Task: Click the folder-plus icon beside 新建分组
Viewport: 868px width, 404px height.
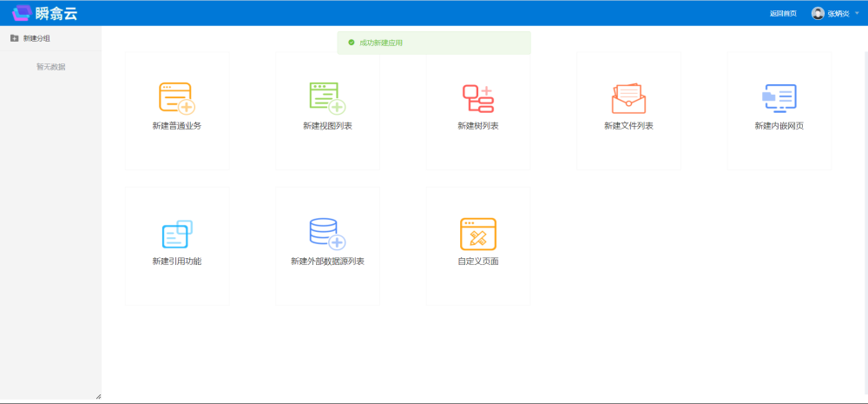Action: [14, 38]
